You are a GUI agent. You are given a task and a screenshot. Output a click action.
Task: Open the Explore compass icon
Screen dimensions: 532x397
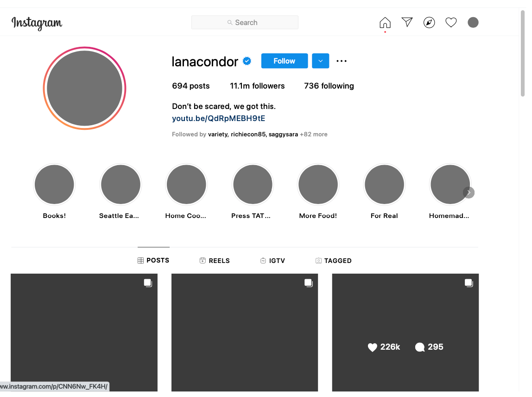click(x=429, y=22)
